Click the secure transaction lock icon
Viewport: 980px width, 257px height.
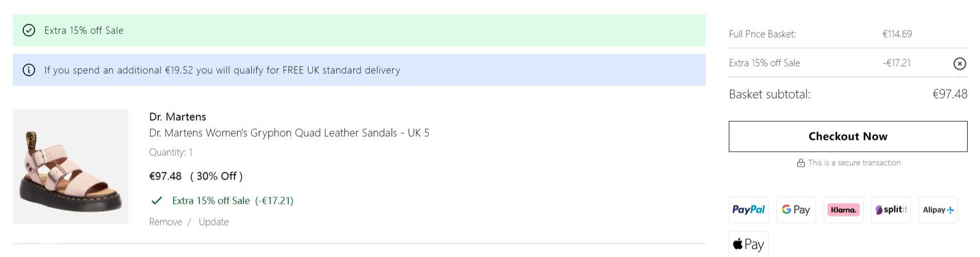point(801,163)
